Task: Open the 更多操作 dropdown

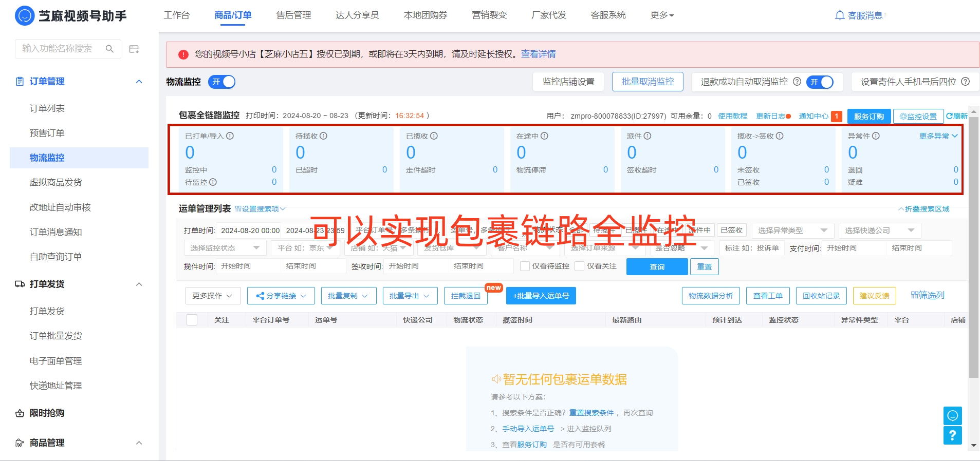Action: coord(212,296)
